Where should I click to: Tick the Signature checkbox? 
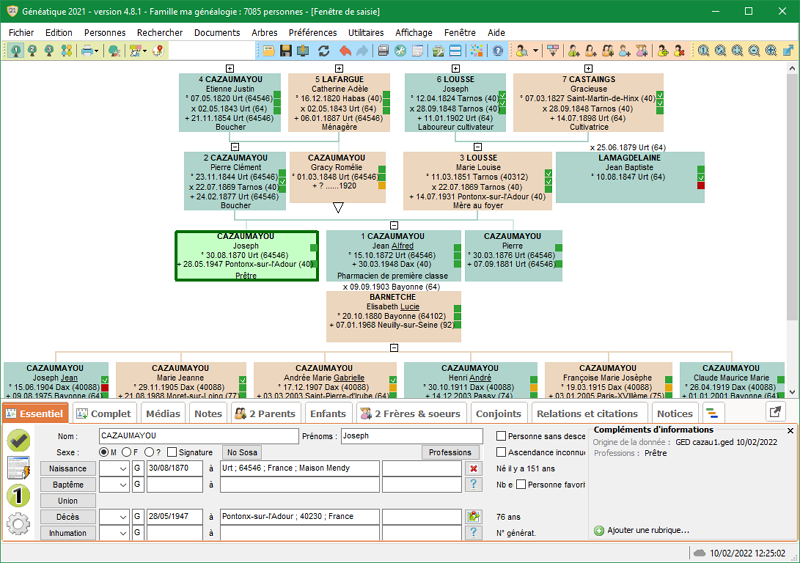point(172,452)
